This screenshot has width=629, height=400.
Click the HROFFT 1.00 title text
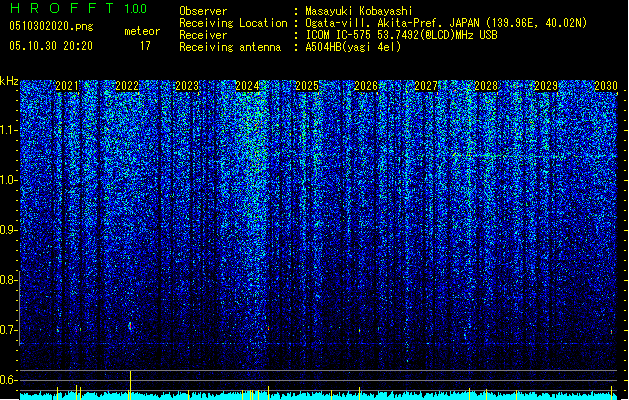tap(79, 8)
